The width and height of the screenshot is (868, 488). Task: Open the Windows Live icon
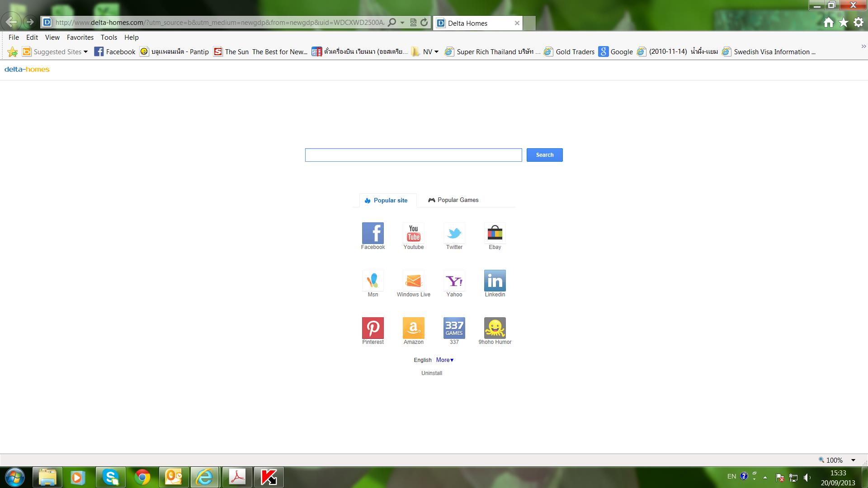414,281
